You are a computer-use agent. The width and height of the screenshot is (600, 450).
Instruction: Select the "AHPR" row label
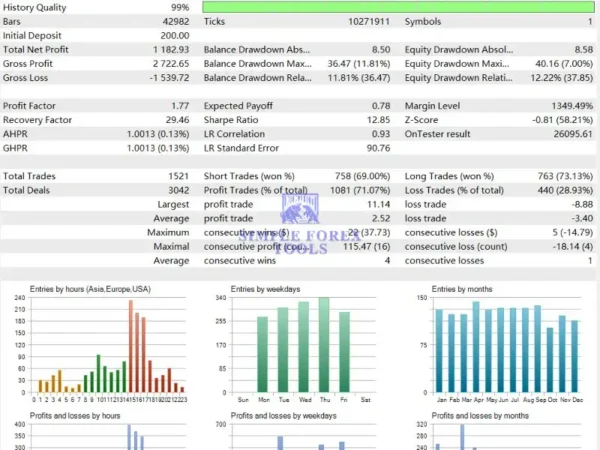(15, 134)
